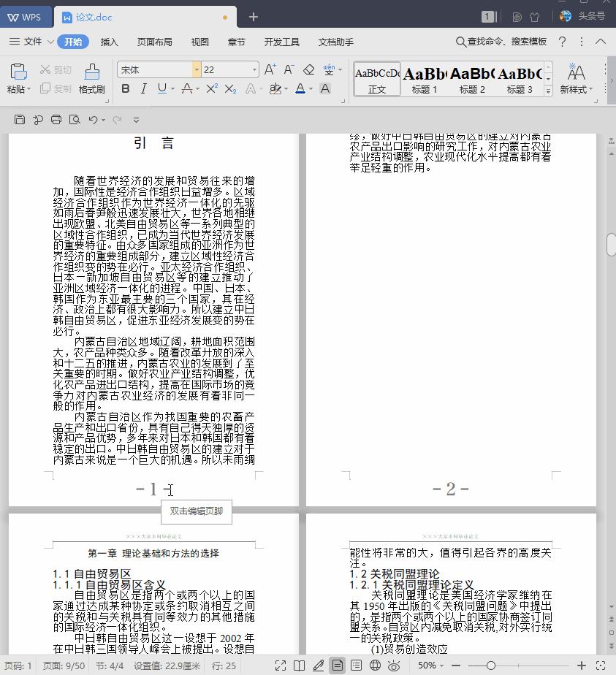Click the Paste clipboard icon
The height and width of the screenshot is (675, 616).
pos(18,72)
